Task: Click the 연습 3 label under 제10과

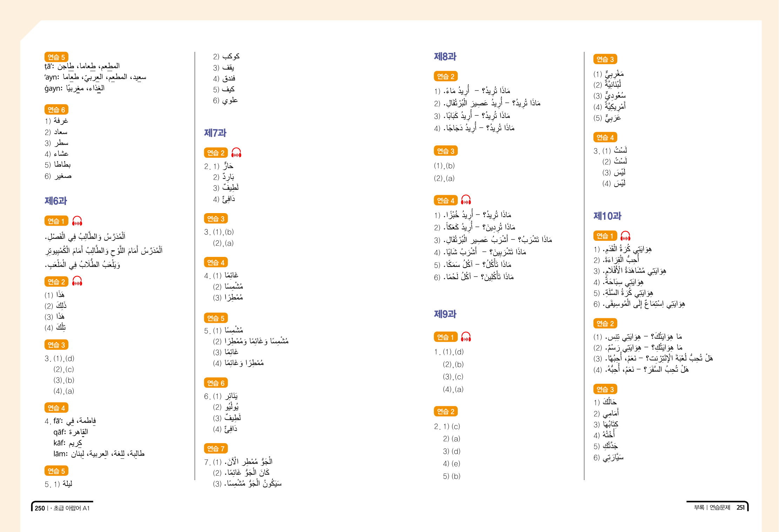Action: pos(605,389)
